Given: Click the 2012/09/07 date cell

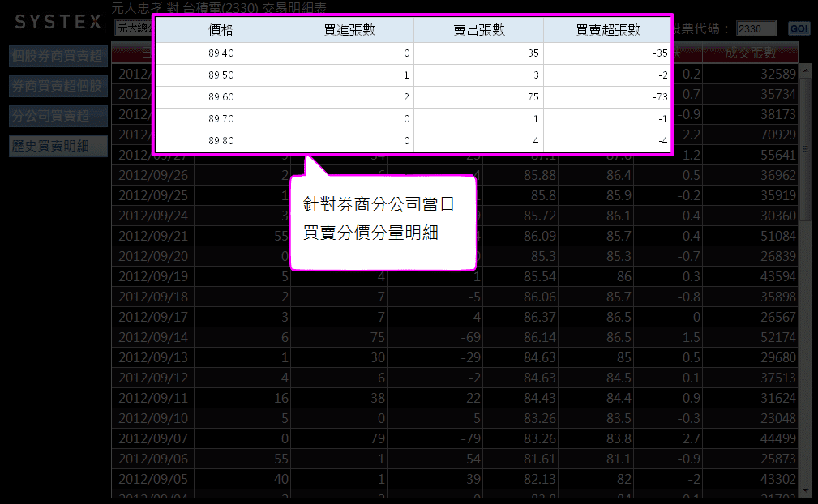Looking at the screenshot, I should (155, 438).
